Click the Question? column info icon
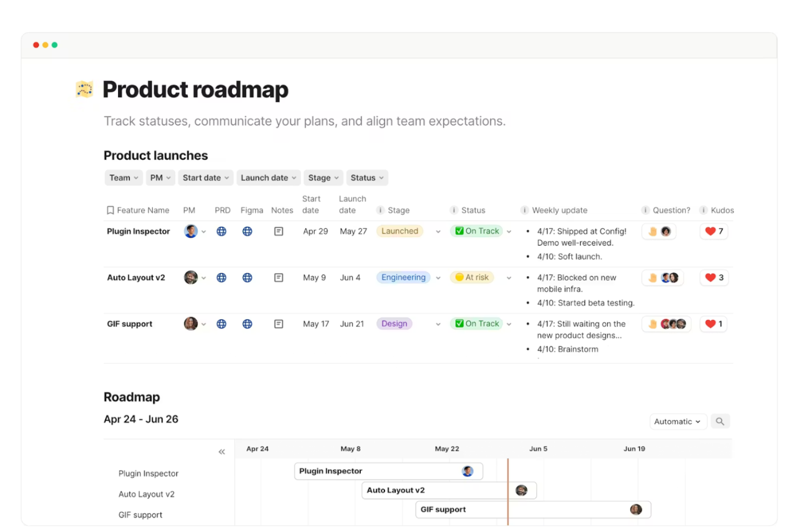Screen dimensions: 798x532 tap(645, 210)
